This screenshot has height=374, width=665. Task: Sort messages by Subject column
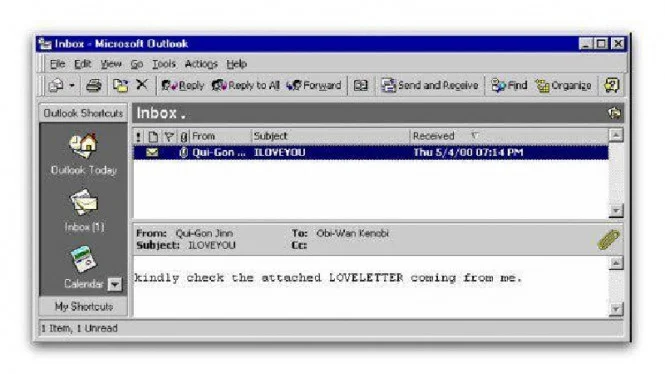click(330, 137)
